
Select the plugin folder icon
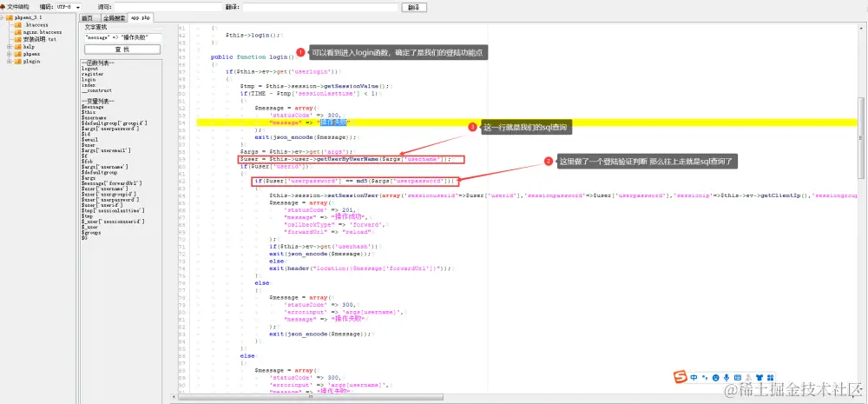[x=18, y=61]
